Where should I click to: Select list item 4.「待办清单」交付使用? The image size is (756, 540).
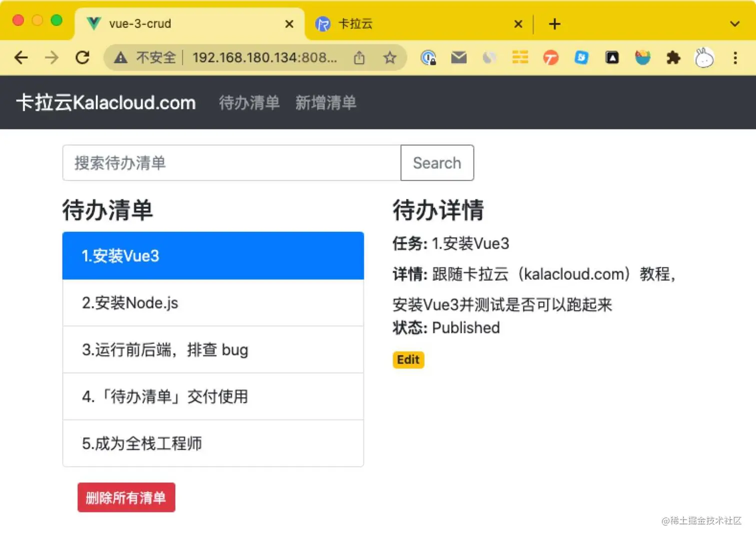pyautogui.click(x=213, y=397)
